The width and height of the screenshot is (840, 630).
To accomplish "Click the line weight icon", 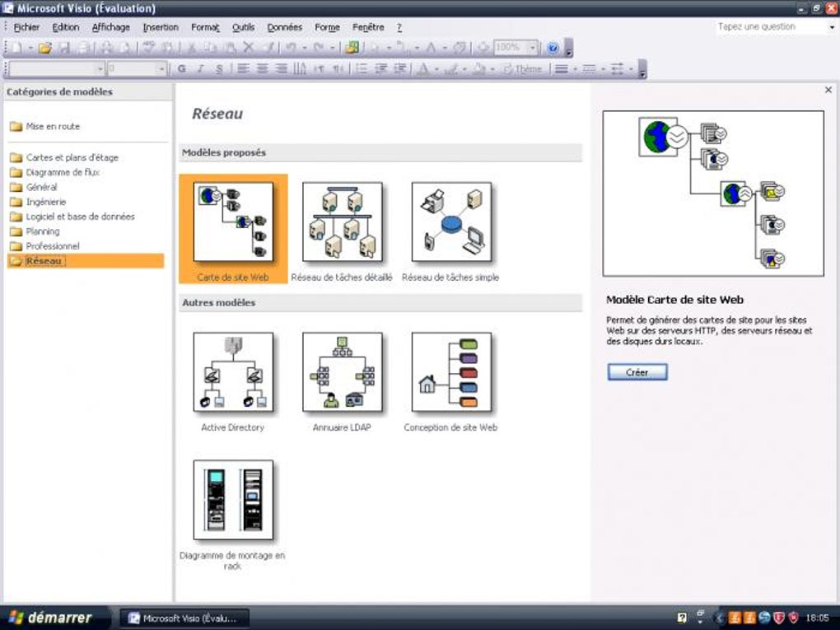I will (x=561, y=68).
